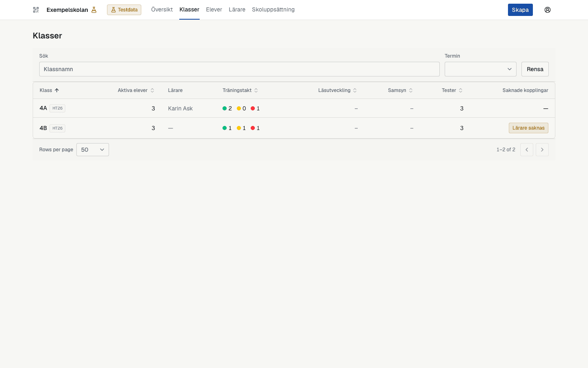Click the Rensa button
Screen dimensions: 588x368
535,69
